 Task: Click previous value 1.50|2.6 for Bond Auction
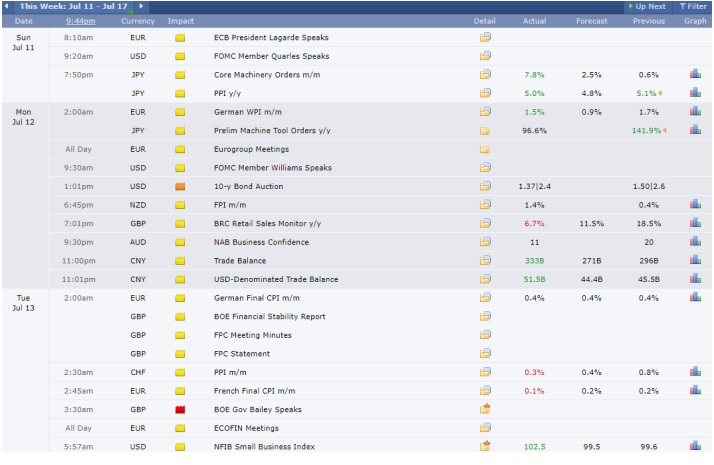coord(648,186)
